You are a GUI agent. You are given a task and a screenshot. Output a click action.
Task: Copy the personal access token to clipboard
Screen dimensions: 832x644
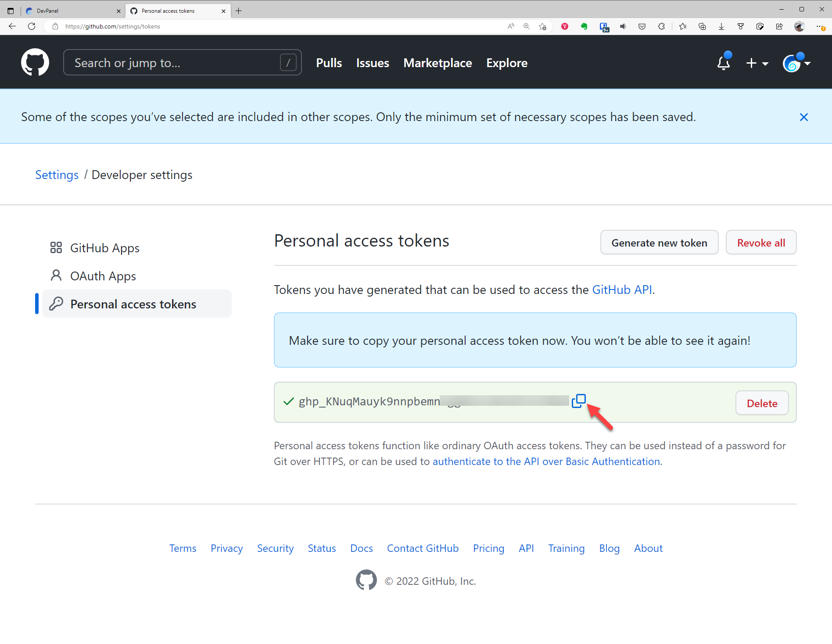click(578, 401)
